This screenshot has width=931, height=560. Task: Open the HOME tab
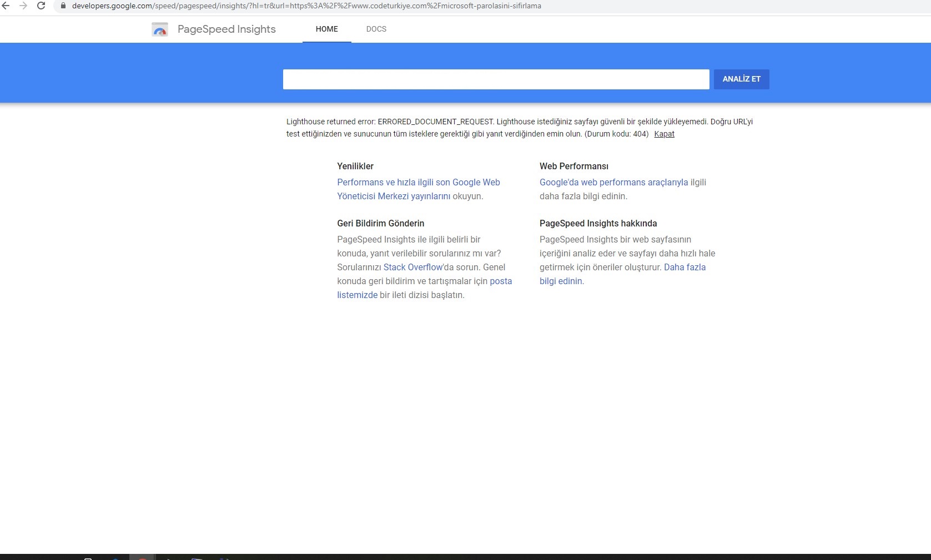(x=326, y=29)
